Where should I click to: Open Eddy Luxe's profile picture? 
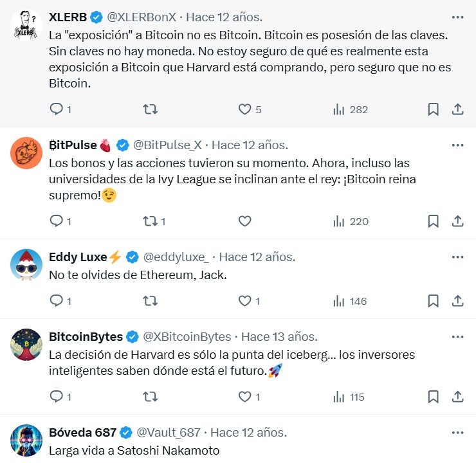(26, 264)
